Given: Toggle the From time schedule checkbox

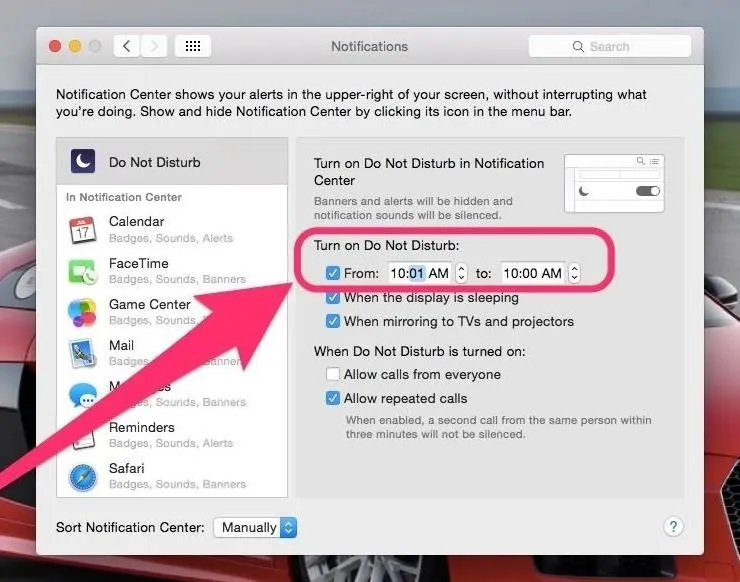Looking at the screenshot, I should 333,273.
